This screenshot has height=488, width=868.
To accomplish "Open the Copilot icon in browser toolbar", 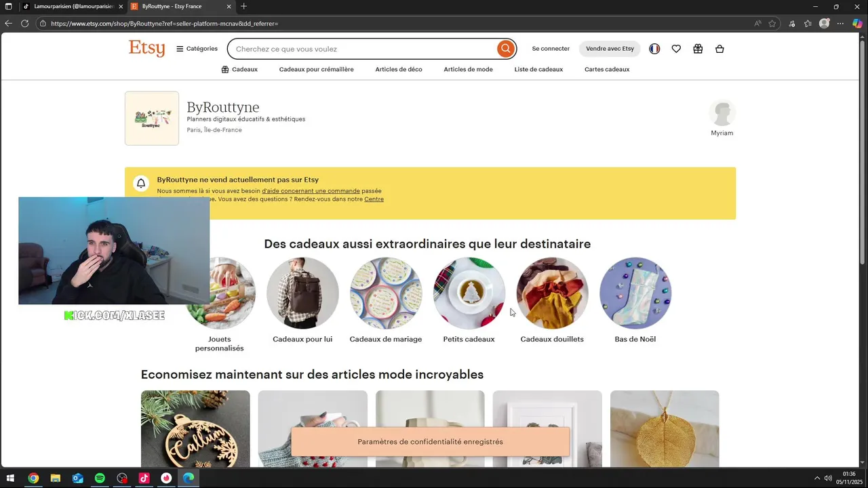I will tap(858, 23).
